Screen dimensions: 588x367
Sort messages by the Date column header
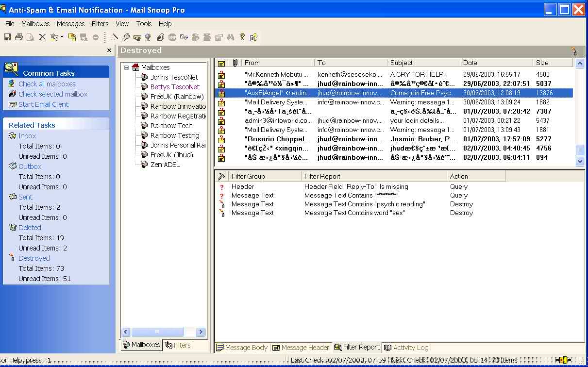(496, 63)
